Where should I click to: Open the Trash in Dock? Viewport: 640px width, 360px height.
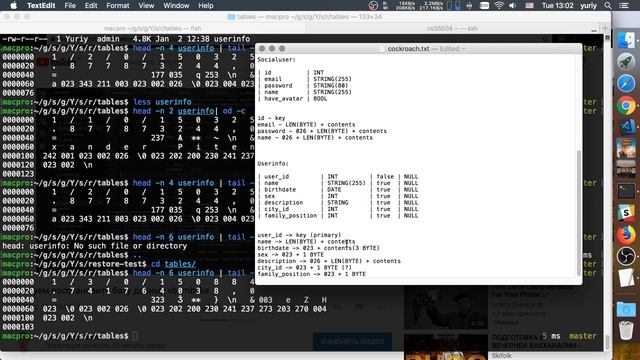[626, 330]
